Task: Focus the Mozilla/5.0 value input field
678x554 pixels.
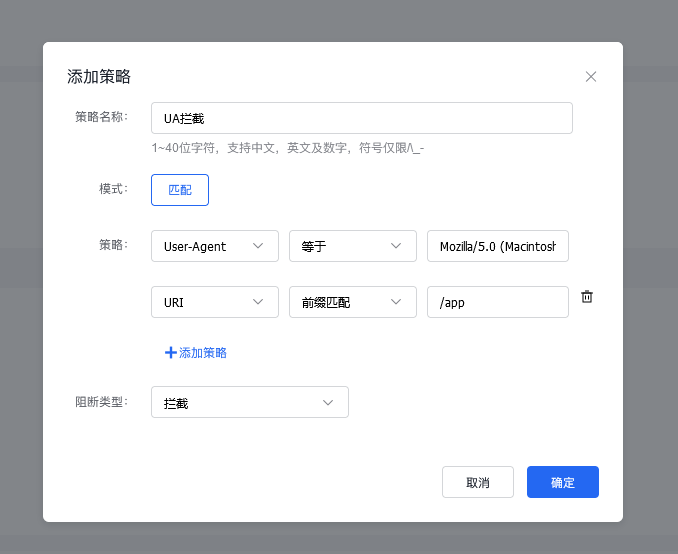Action: point(497,247)
